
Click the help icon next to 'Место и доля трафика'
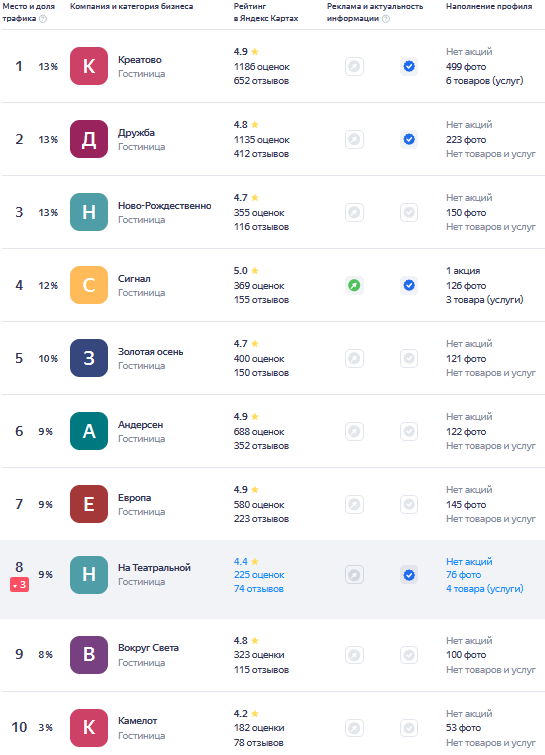click(x=43, y=19)
